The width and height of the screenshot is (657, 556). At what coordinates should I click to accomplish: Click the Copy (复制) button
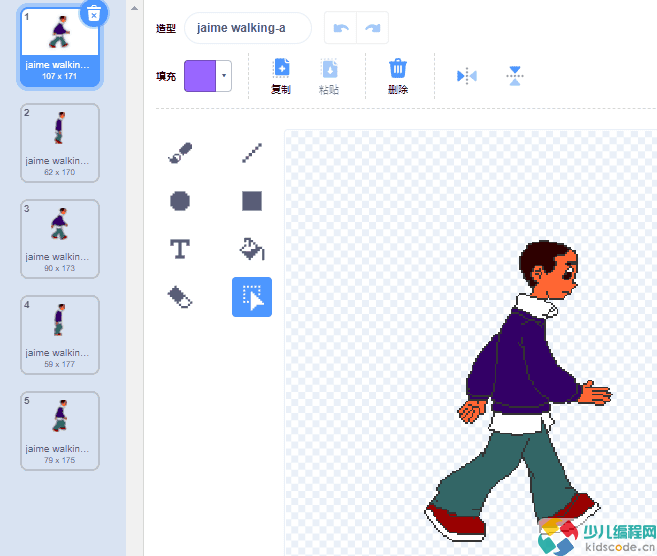[x=281, y=76]
